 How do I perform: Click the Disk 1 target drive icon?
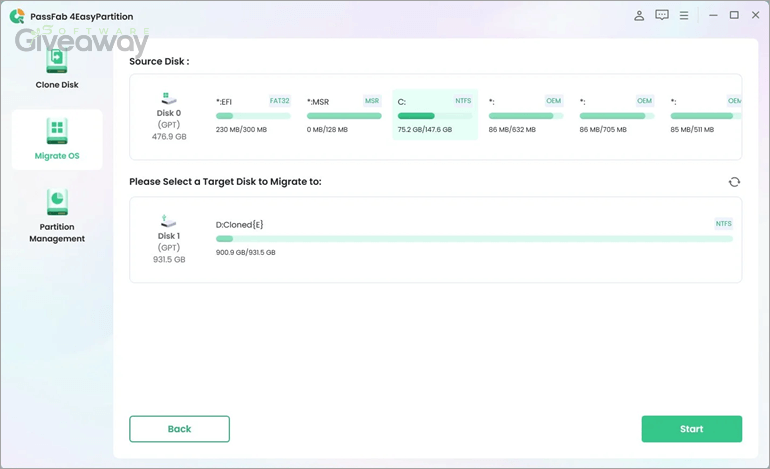pos(168,221)
